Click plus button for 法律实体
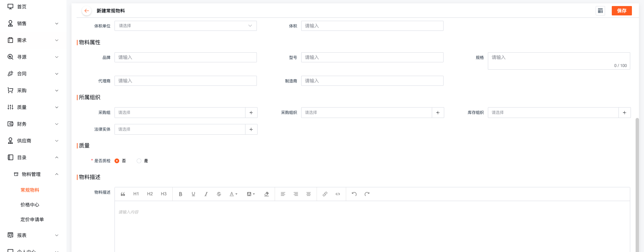644x252 pixels. point(251,129)
